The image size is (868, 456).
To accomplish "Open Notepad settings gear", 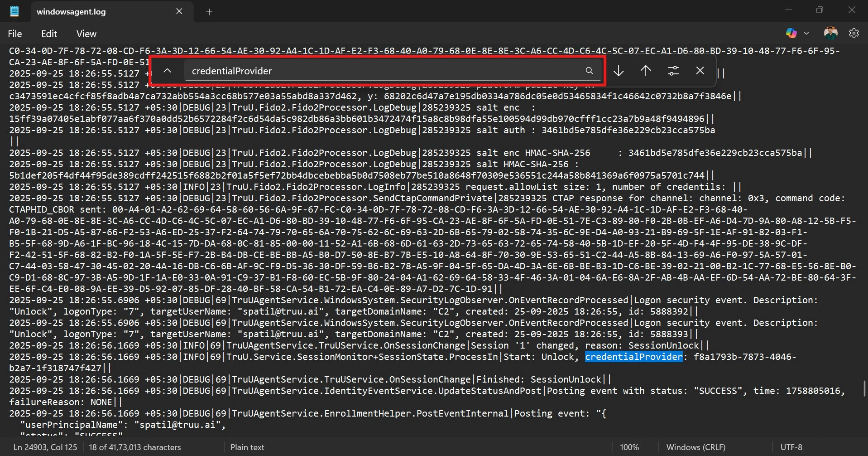I will [x=854, y=33].
